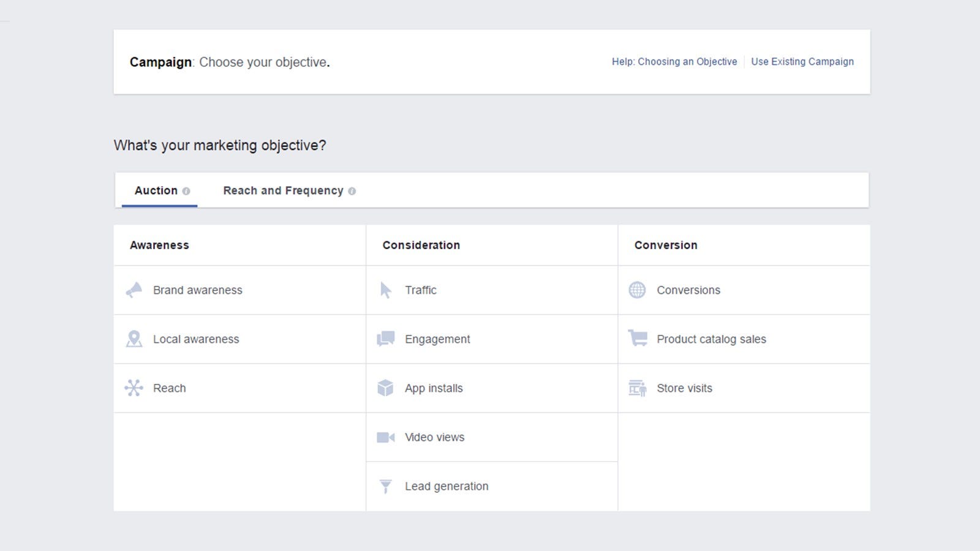Click the Awareness column heading
Viewport: 980px width, 551px height.
pyautogui.click(x=159, y=245)
